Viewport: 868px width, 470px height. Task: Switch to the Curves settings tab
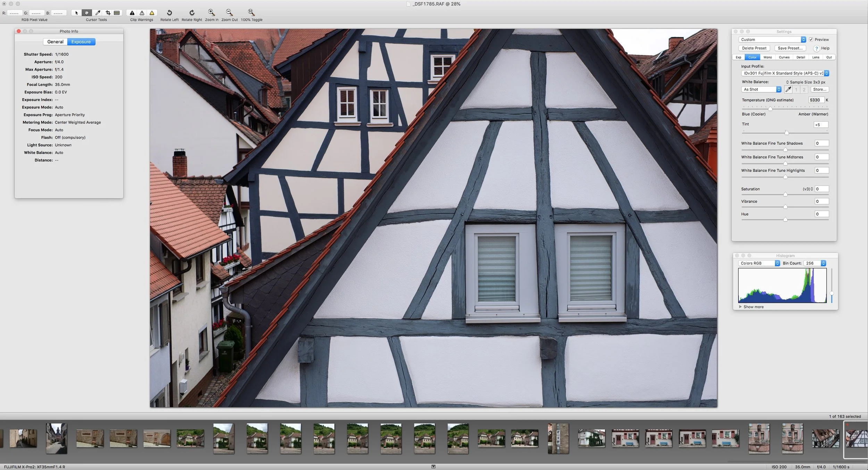784,57
